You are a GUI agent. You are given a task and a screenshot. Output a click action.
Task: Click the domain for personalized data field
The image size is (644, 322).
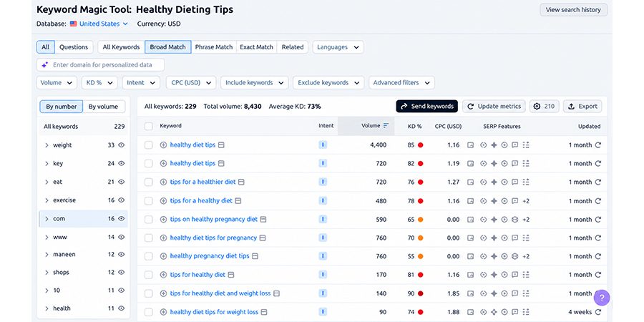[101, 65]
